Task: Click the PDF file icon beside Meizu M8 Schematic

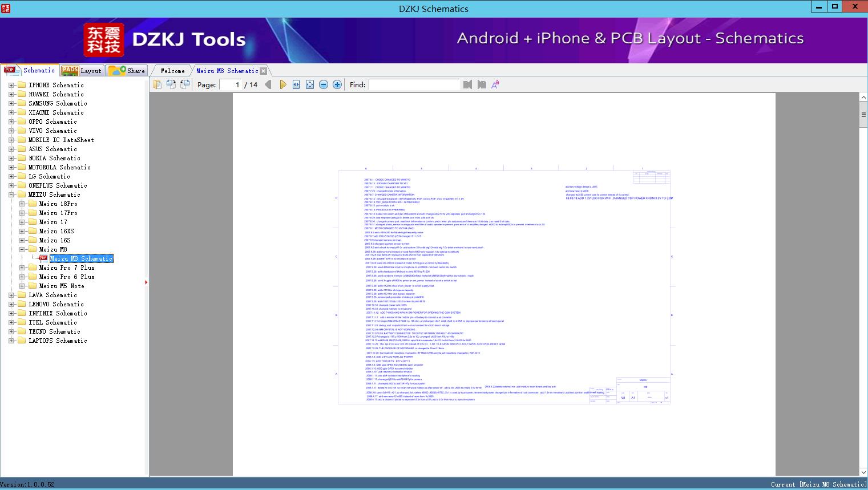Action: [43, 258]
